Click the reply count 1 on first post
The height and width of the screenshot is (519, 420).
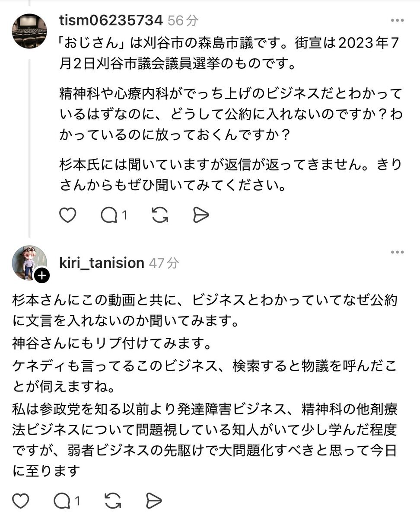point(124,215)
